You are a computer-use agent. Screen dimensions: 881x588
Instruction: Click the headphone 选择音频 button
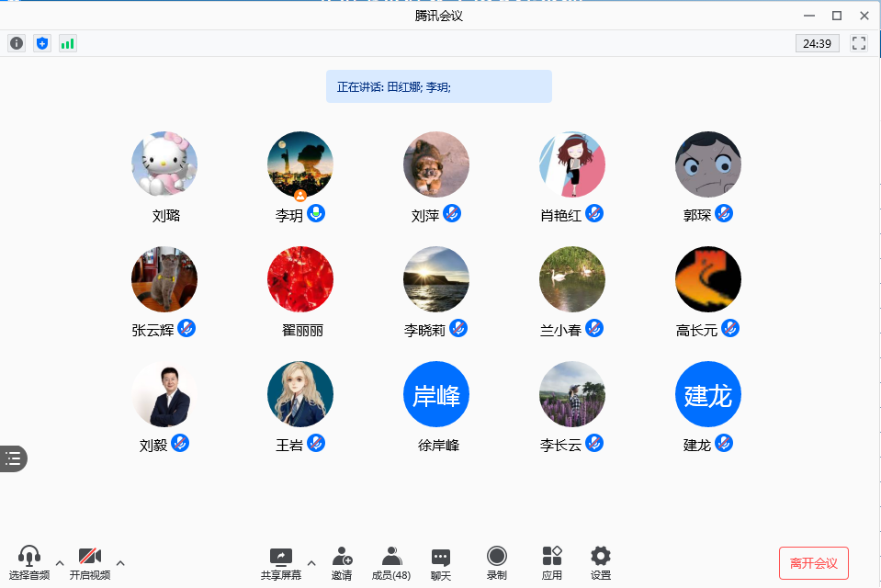pos(29,563)
